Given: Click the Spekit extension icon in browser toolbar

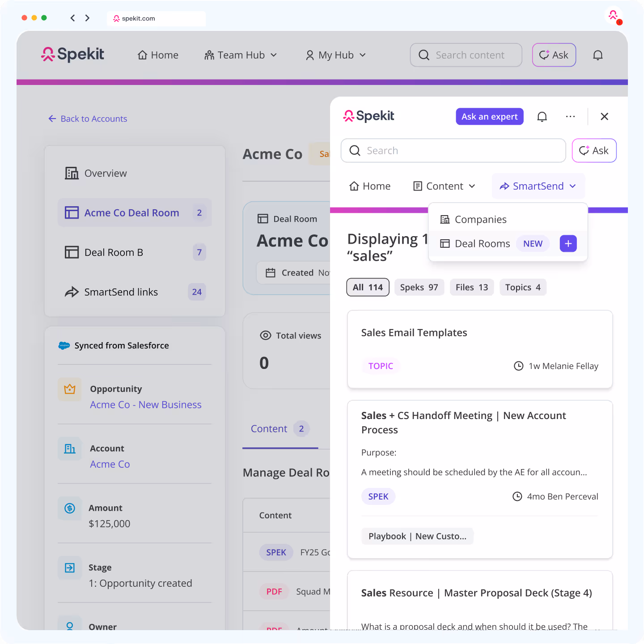Looking at the screenshot, I should click(x=614, y=16).
